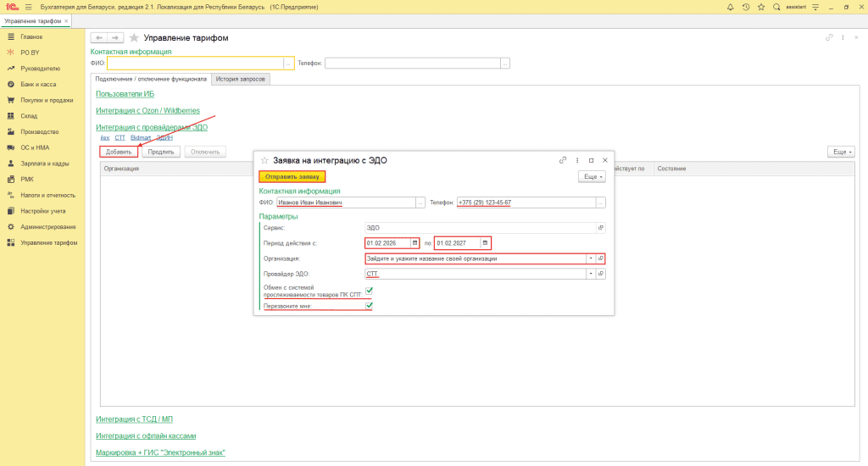Open the history clock icon
868x466 pixels.
pos(745,7)
